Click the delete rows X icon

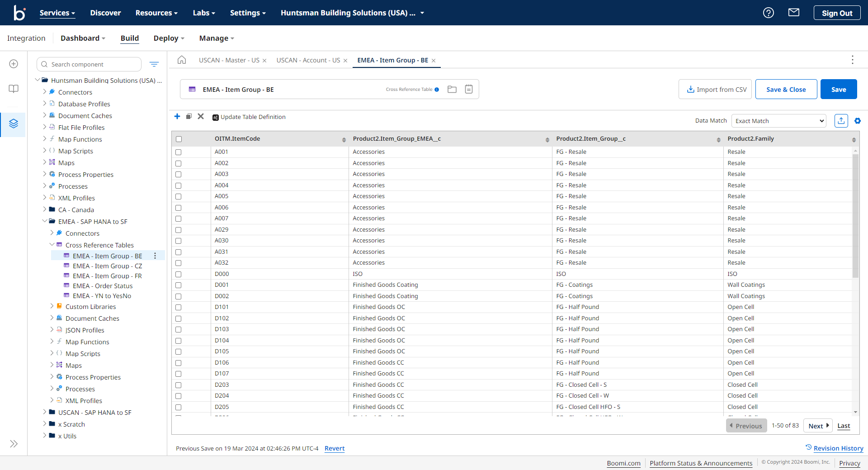click(201, 116)
